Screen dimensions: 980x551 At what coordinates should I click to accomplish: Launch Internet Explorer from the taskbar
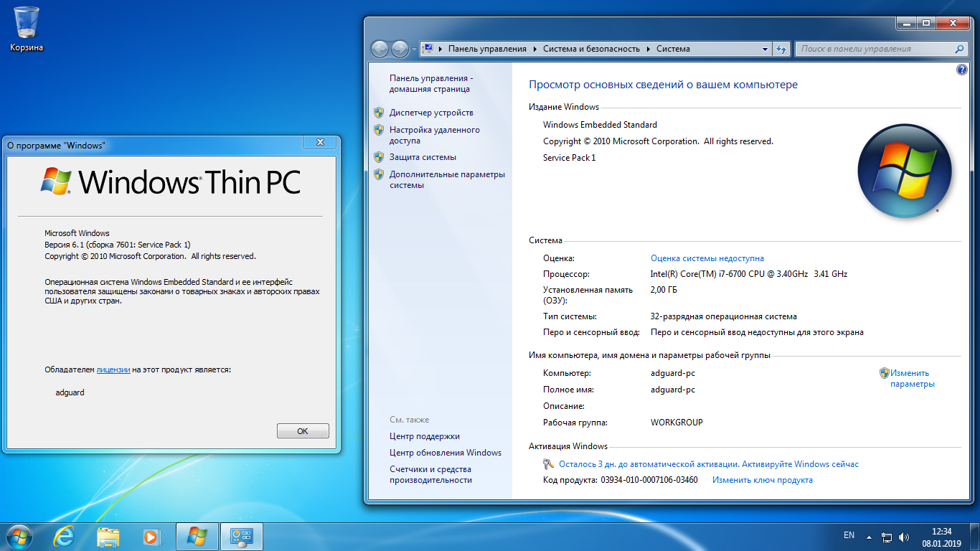[x=63, y=537]
